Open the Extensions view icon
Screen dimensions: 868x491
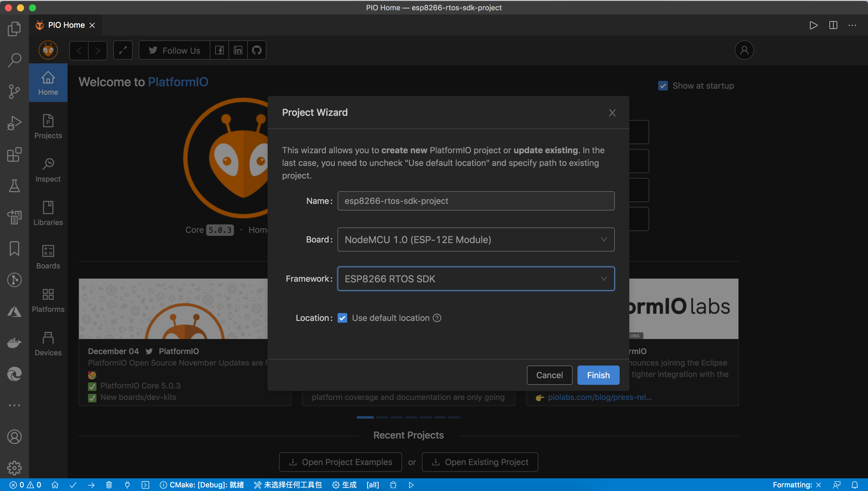(x=14, y=155)
